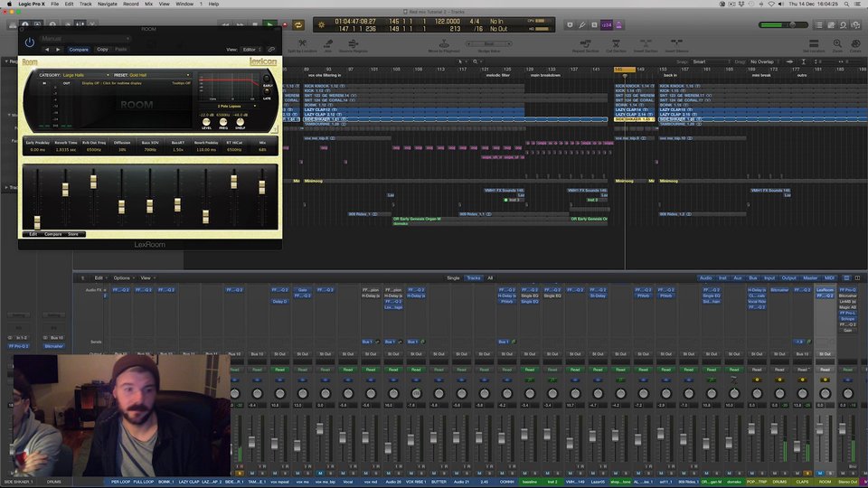Adjust the Reverb Time fader
Viewport: 868px width, 488px height.
tap(65, 189)
